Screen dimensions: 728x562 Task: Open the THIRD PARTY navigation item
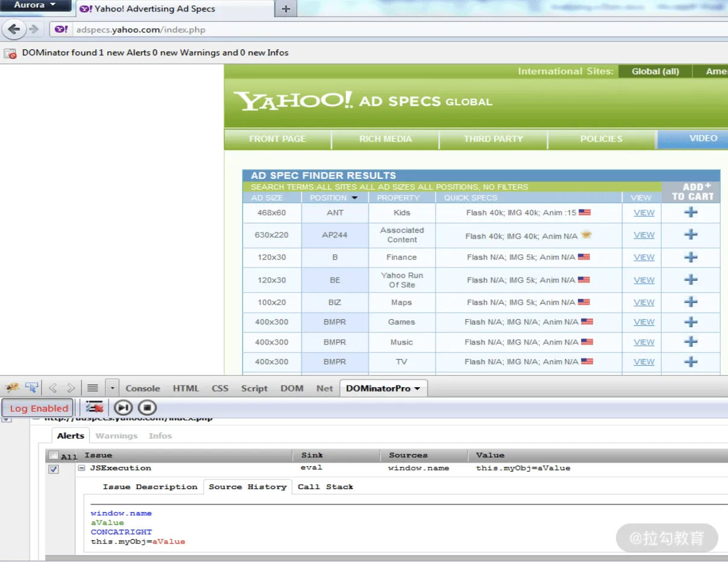coord(494,139)
